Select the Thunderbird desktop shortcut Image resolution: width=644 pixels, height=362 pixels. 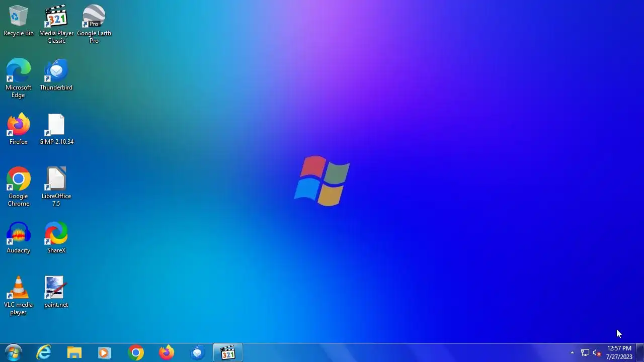[56, 75]
